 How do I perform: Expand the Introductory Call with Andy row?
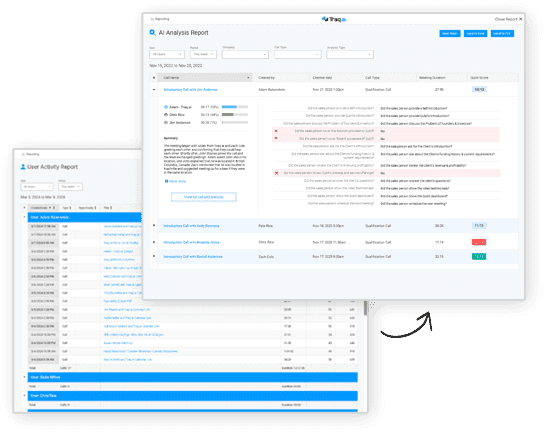pyautogui.click(x=154, y=226)
